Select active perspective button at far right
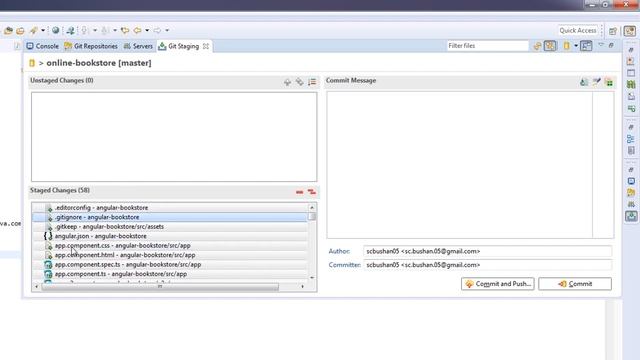Image resolution: width=640 pixels, height=360 pixels. 630,31
